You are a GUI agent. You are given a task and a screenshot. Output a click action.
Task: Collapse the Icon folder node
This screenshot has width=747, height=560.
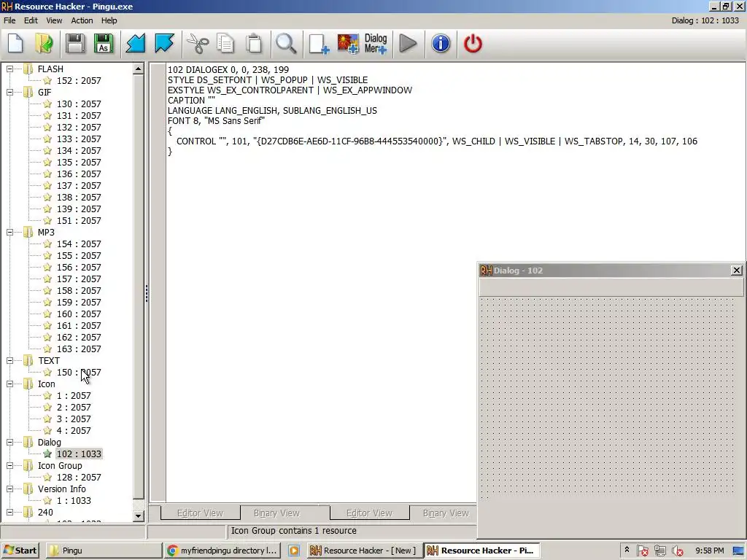[x=9, y=384]
